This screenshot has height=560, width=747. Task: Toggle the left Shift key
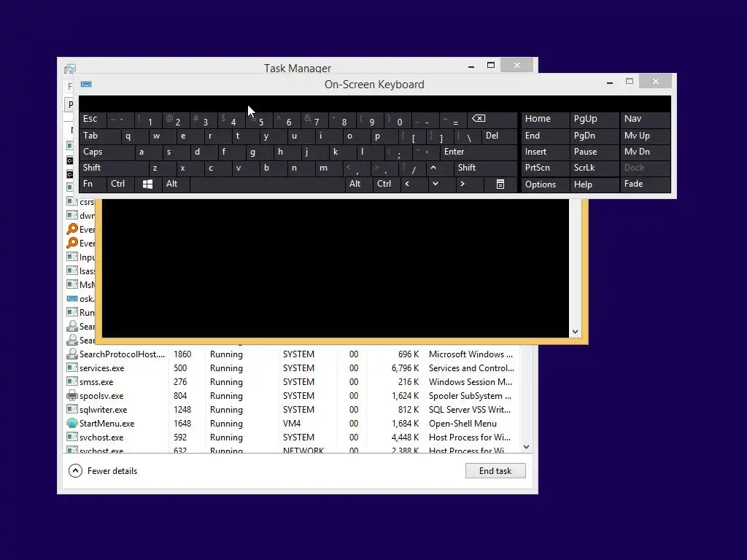coord(114,168)
